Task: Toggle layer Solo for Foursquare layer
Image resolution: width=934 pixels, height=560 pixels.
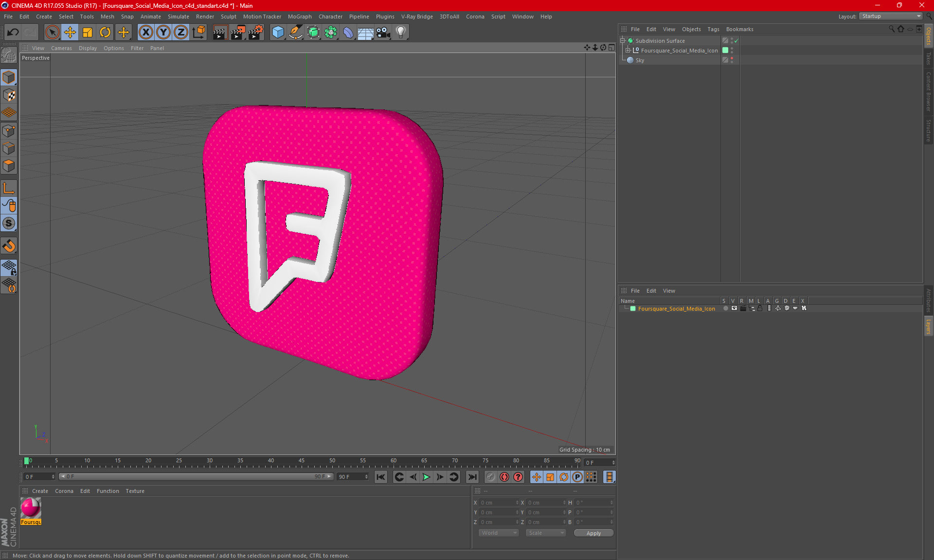Action: [725, 308]
